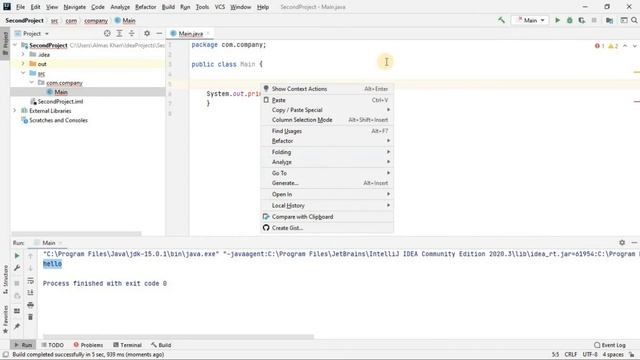Choose Create Gist... entry
Viewport: 640px width, 360px height.
327,228
